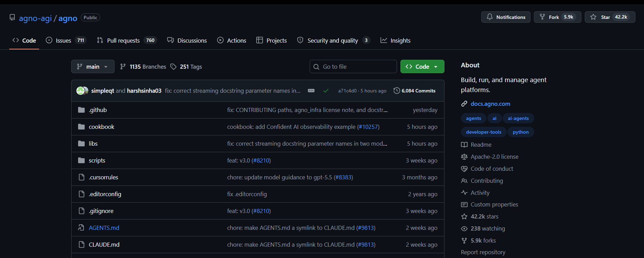The height and width of the screenshot is (258, 644).
Task: Open the Contributing link in About
Action: (487, 181)
